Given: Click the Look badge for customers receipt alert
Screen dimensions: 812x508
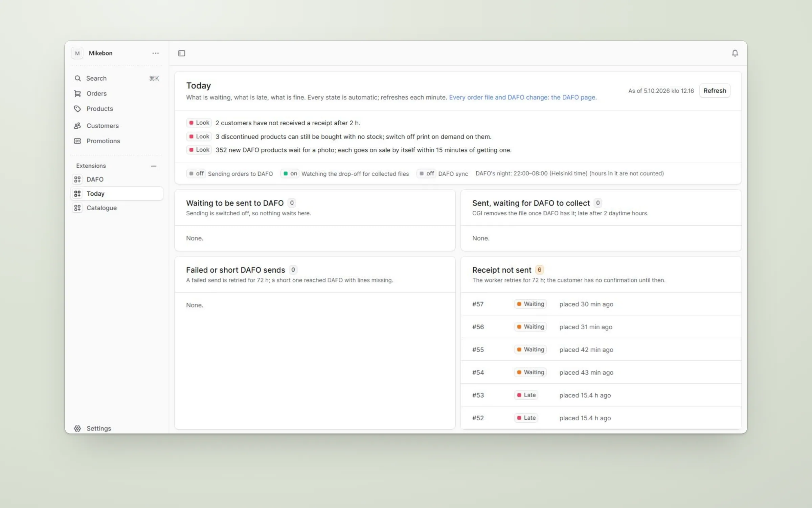Looking at the screenshot, I should click(199, 123).
